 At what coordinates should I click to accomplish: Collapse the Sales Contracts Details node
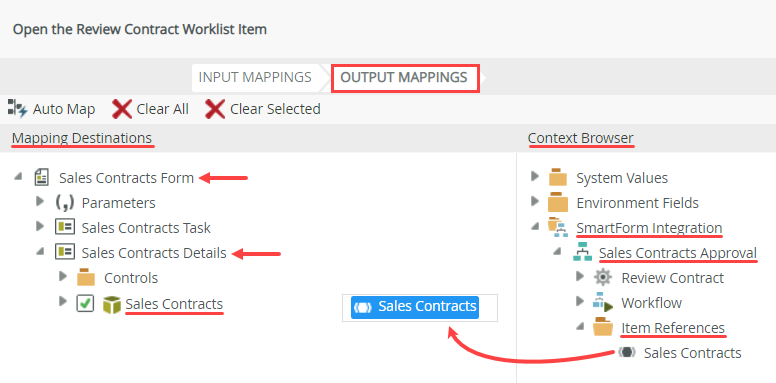coord(40,252)
